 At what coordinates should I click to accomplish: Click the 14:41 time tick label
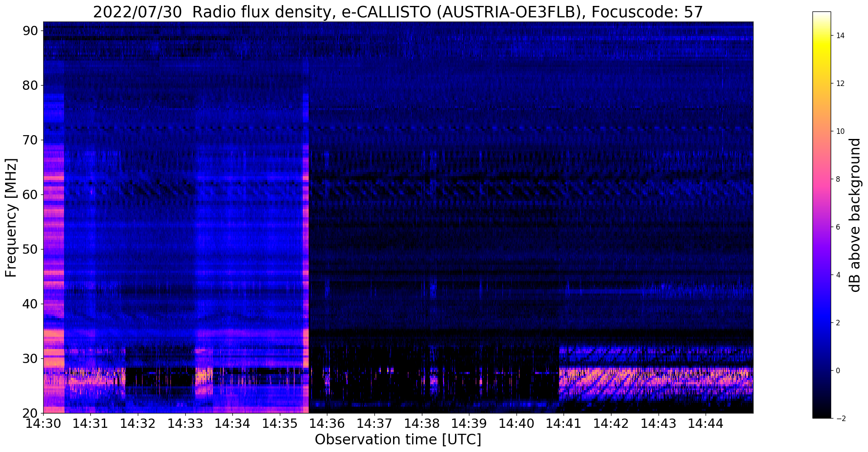[x=564, y=423]
